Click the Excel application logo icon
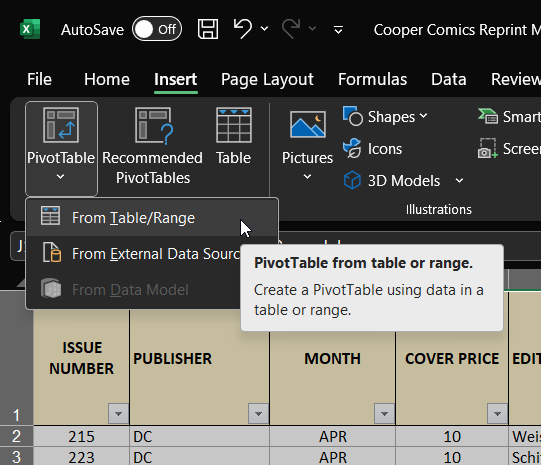 (x=30, y=29)
